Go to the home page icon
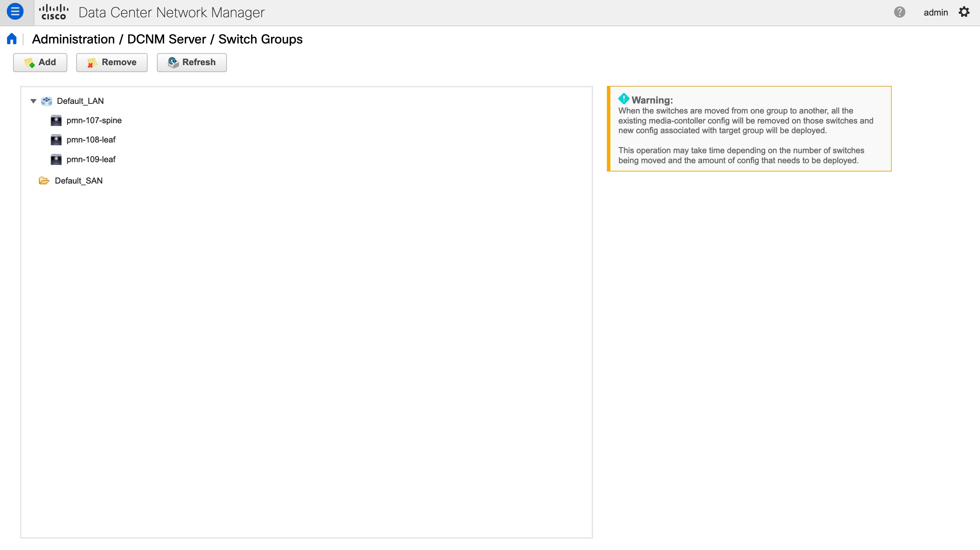 pyautogui.click(x=12, y=39)
